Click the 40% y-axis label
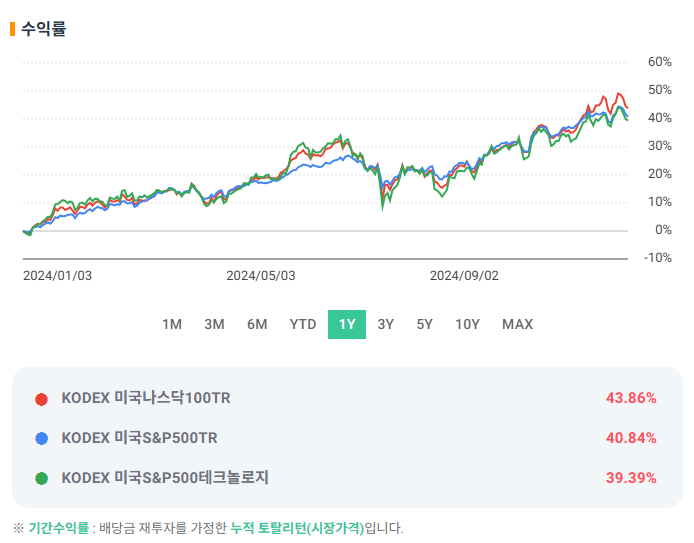This screenshot has height=543, width=694. [x=659, y=118]
